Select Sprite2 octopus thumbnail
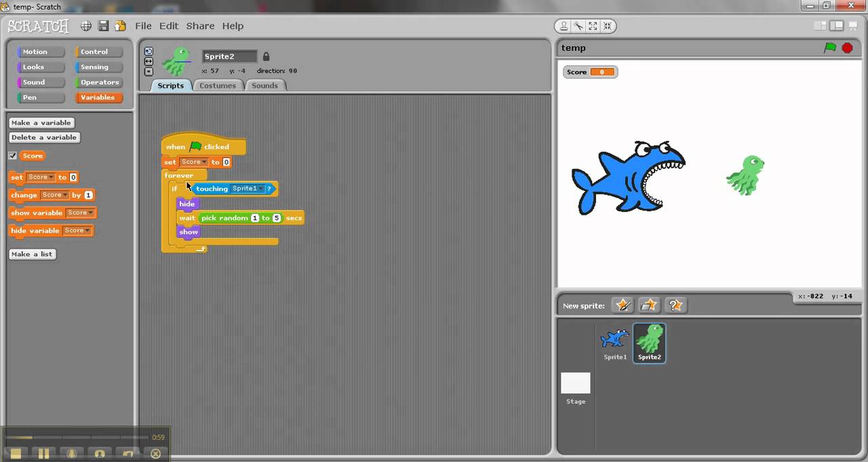The image size is (868, 462). [649, 343]
